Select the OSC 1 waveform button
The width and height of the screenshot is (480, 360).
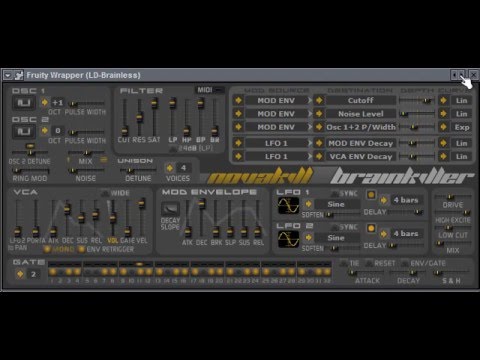click(x=24, y=103)
